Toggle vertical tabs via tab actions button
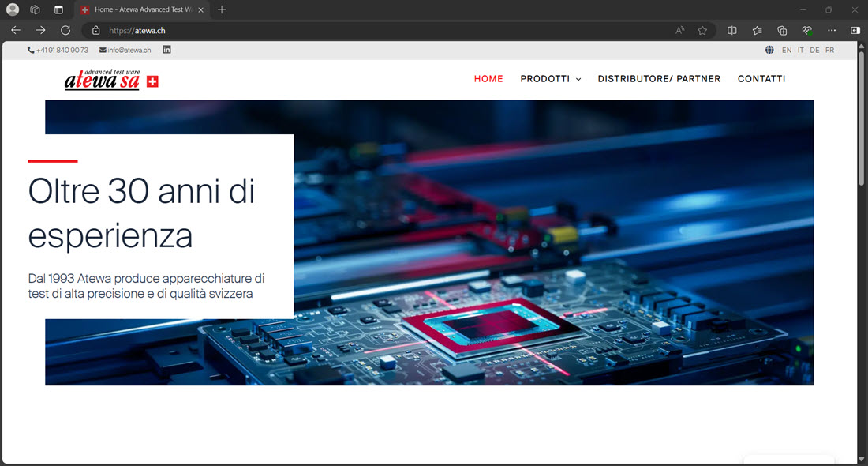Image resolution: width=868 pixels, height=466 pixels. pos(58,9)
